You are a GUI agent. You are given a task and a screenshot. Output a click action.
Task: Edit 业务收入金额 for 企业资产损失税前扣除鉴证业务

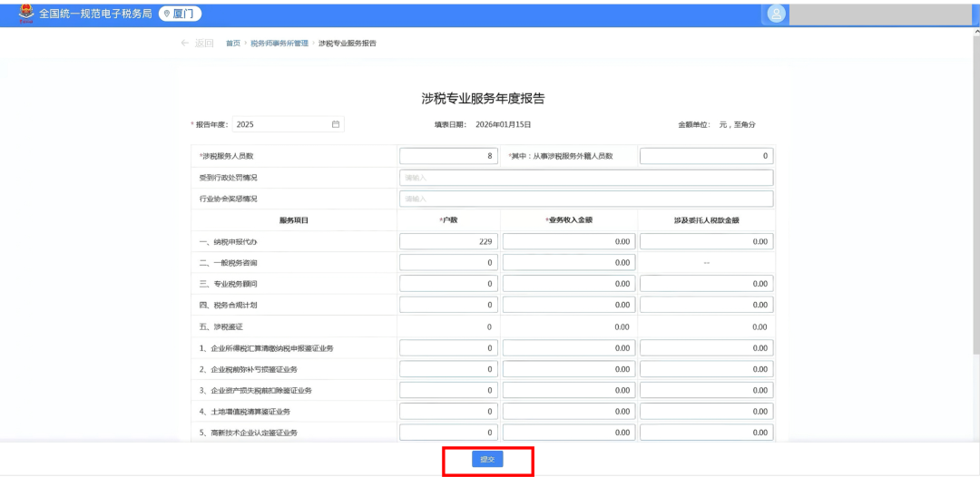point(569,390)
